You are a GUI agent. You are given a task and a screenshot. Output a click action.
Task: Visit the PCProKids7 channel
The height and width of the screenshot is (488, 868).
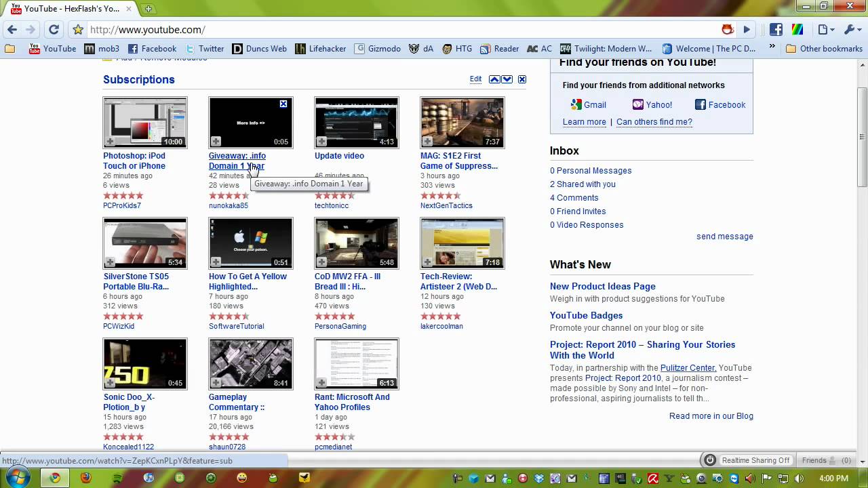click(x=122, y=205)
